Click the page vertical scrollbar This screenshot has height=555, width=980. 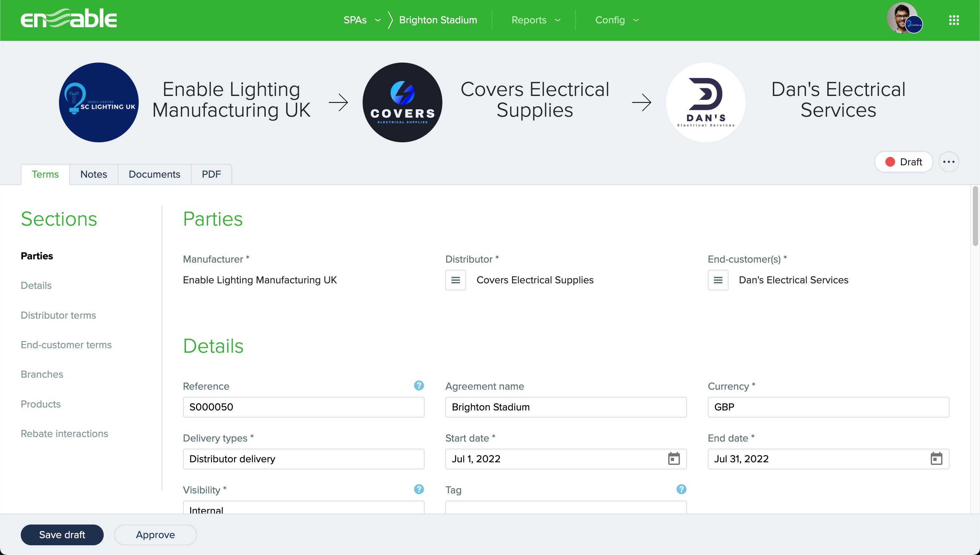coord(975,216)
